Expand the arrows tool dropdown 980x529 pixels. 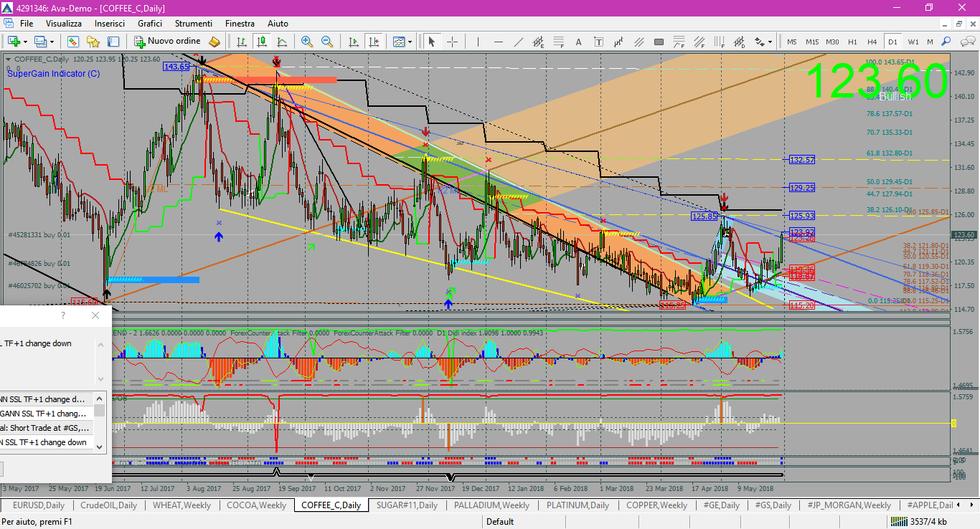(771, 42)
